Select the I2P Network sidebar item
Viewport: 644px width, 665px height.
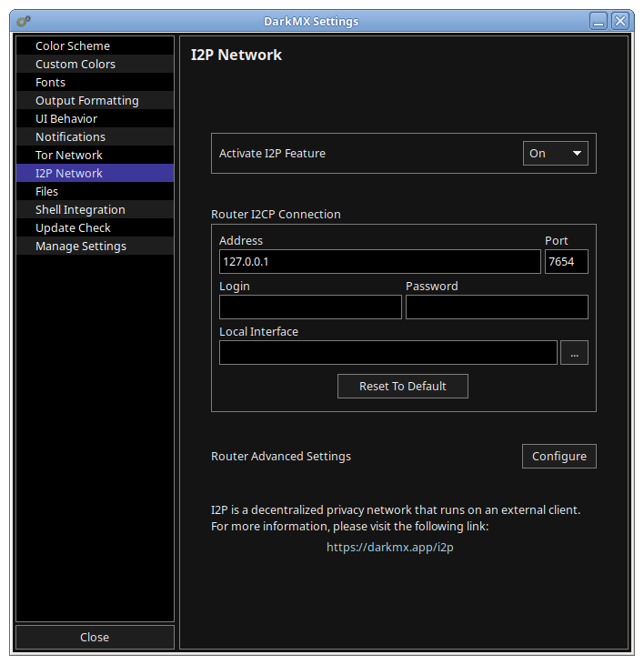95,174
